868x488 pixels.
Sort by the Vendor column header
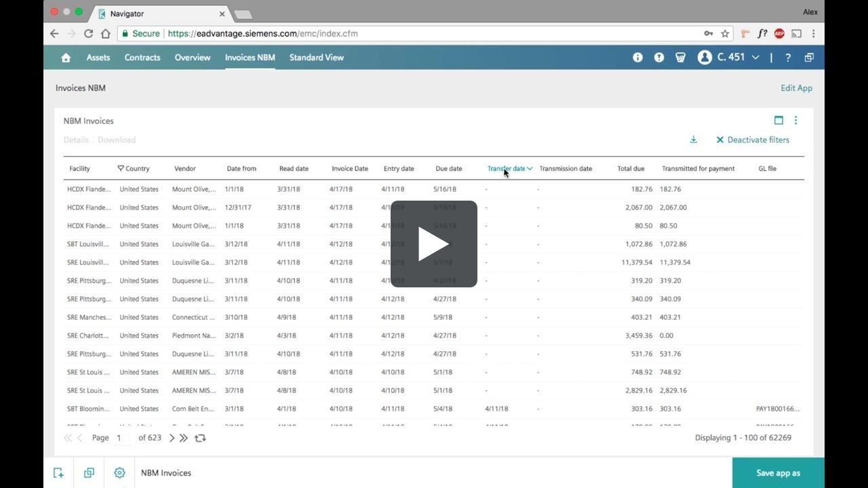[185, 169]
